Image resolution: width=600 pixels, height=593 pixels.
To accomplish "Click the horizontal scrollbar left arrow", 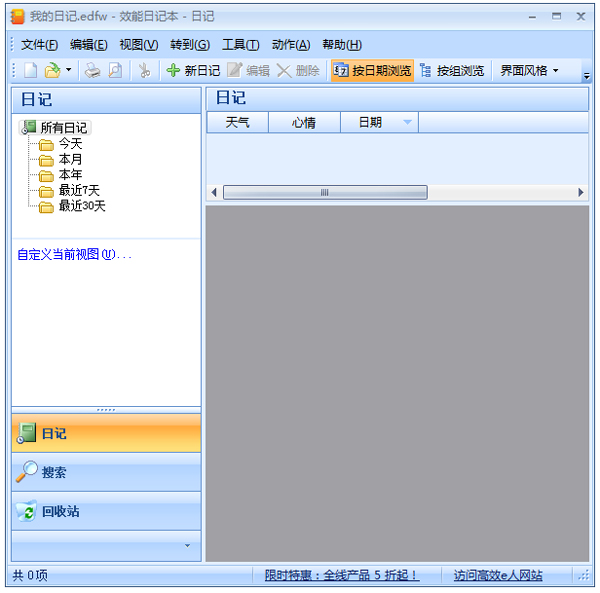I will 214,192.
